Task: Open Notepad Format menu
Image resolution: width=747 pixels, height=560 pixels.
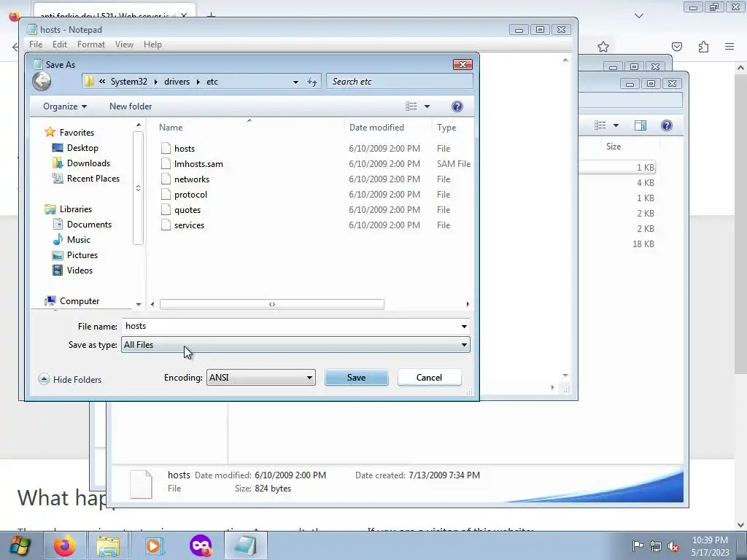Action: [91, 44]
